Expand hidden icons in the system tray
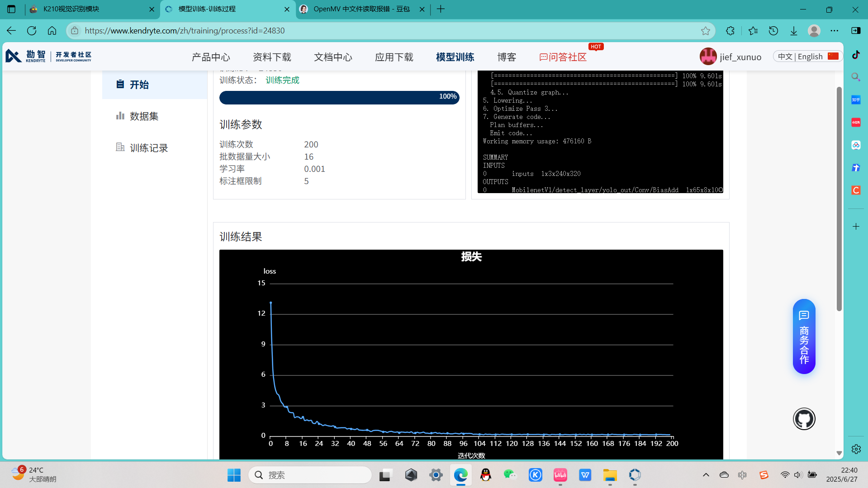The width and height of the screenshot is (868, 488). [x=706, y=475]
